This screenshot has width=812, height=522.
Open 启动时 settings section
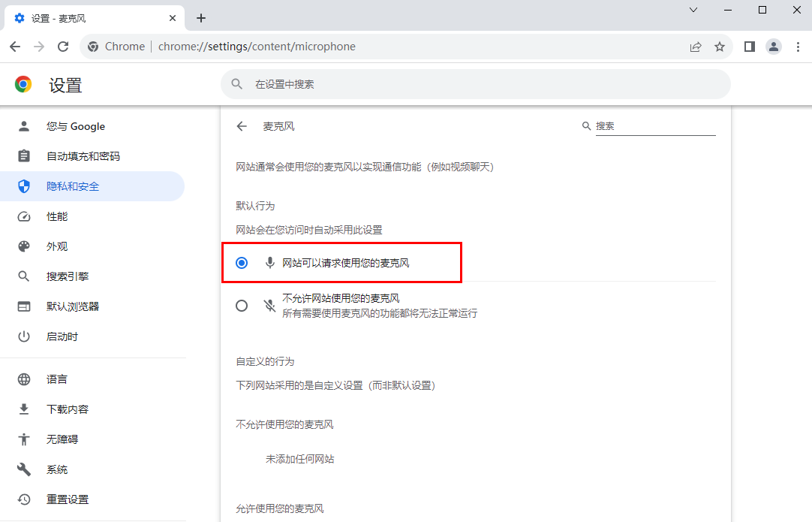92,336
